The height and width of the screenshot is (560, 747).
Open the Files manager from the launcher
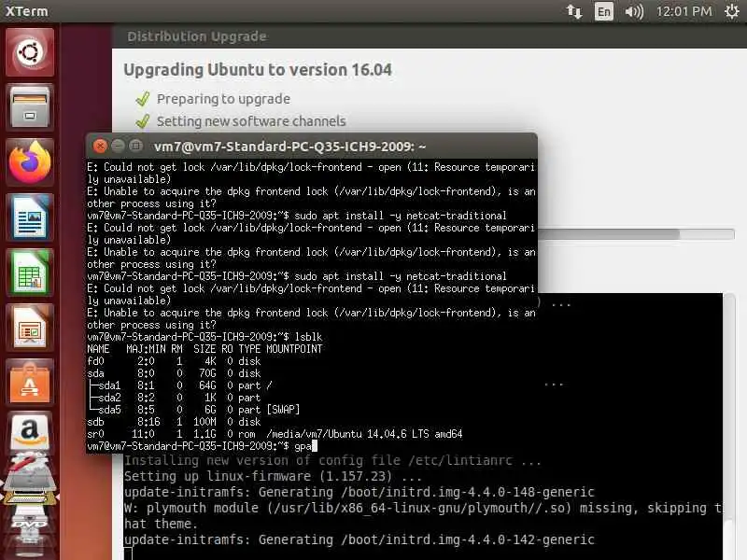(30, 107)
